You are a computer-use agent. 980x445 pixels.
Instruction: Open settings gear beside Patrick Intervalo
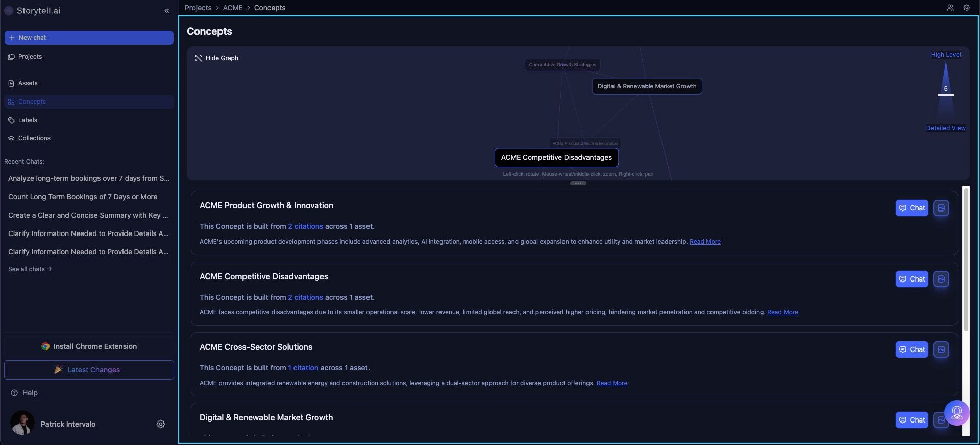coord(161,424)
